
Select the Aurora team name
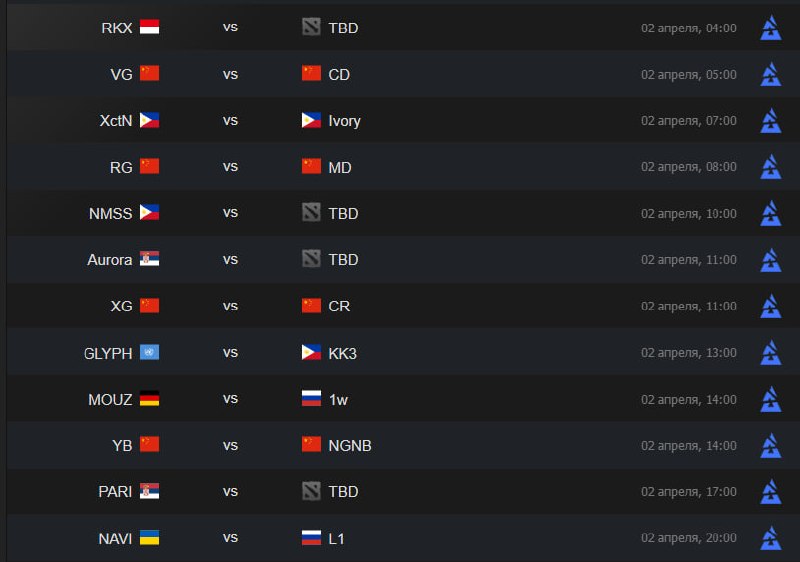(x=110, y=260)
